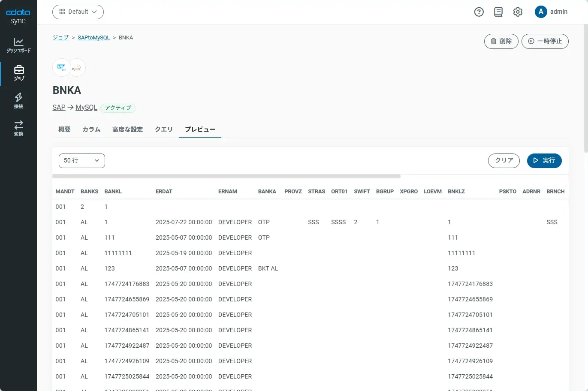This screenshot has height=391, width=588.
Task: Open the Default workspace dropdown
Action: tap(78, 12)
